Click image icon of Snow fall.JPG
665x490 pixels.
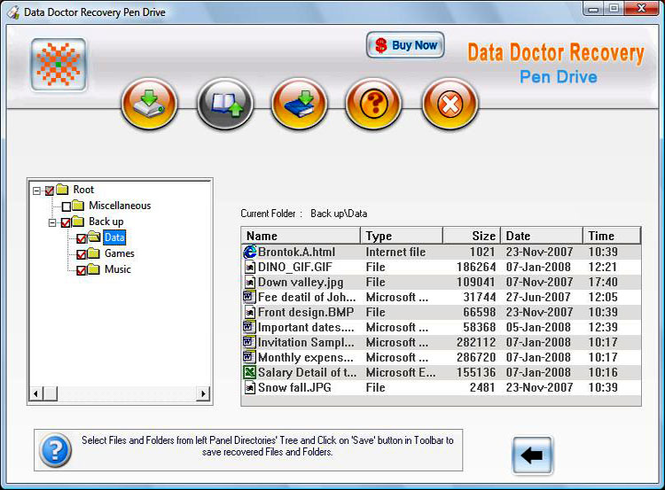(250, 387)
